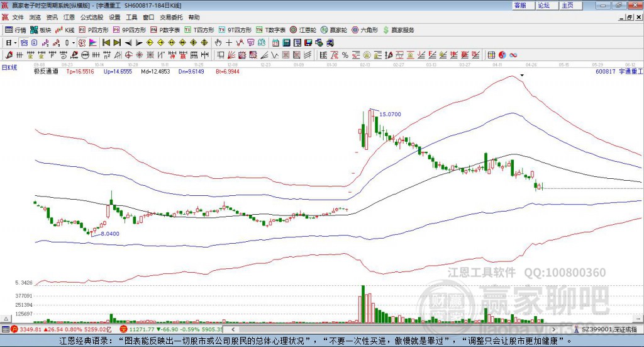Activate the crosshair cursor tool
Viewport: 644px width, 347px height.
click(x=229, y=43)
